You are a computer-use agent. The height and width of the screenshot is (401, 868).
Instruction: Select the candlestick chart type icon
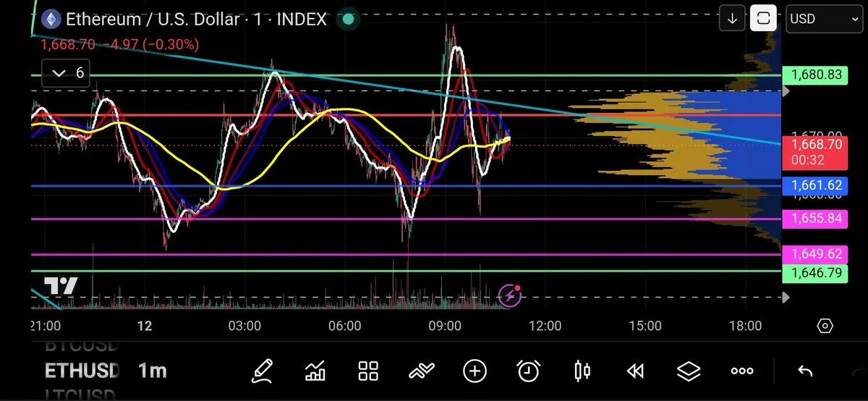[582, 371]
